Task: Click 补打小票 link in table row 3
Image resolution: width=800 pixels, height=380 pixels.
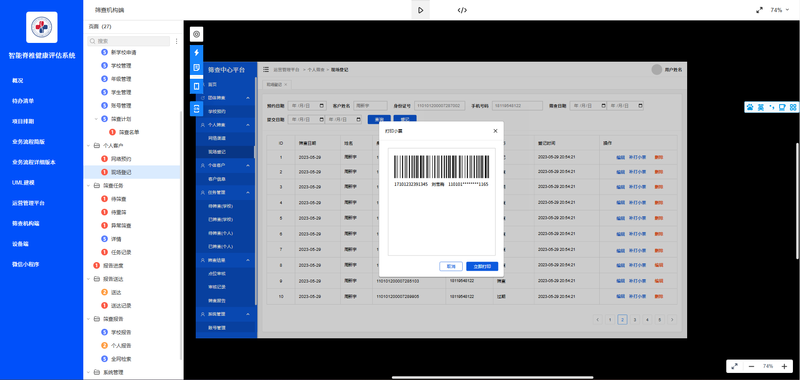Action: pos(637,187)
